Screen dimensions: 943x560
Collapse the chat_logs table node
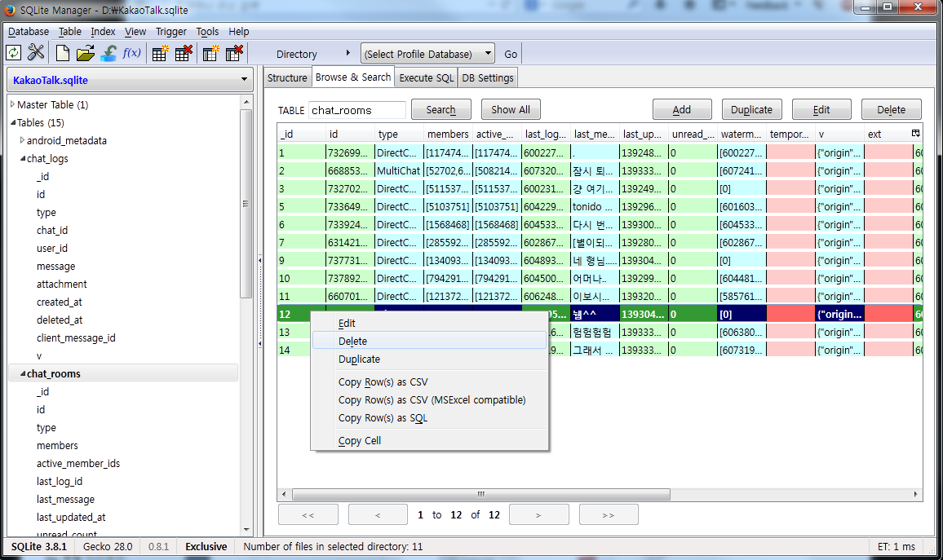point(22,158)
